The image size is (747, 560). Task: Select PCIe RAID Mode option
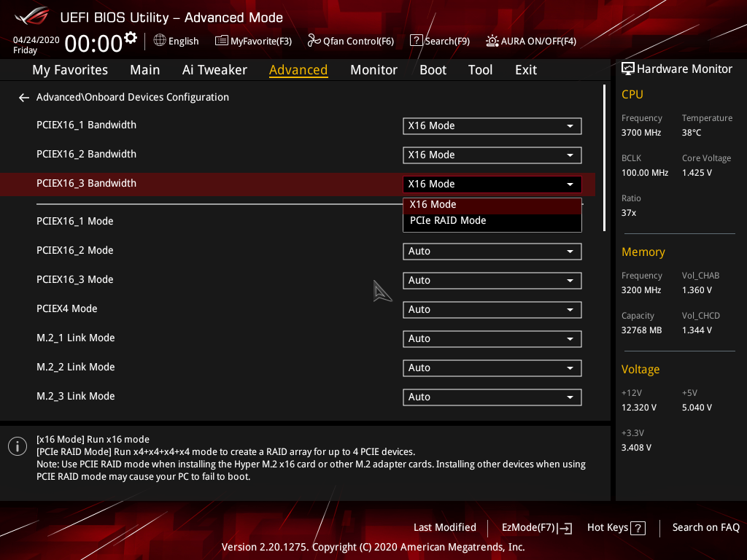pos(492,221)
